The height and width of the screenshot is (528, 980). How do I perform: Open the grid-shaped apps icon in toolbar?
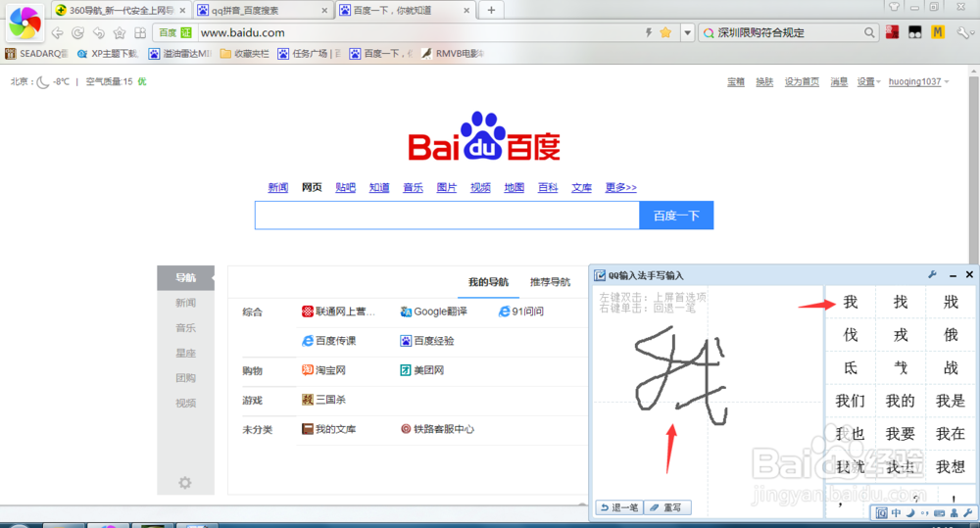tap(140, 32)
